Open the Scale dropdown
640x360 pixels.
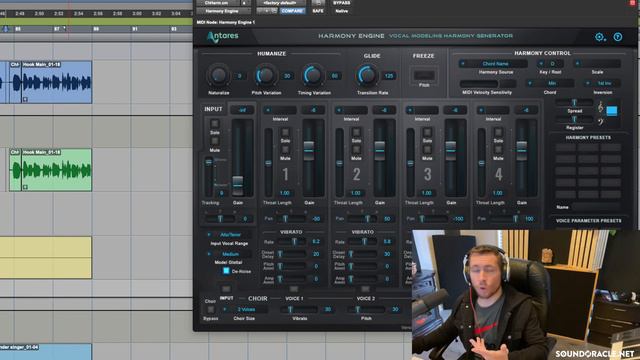[x=597, y=64]
